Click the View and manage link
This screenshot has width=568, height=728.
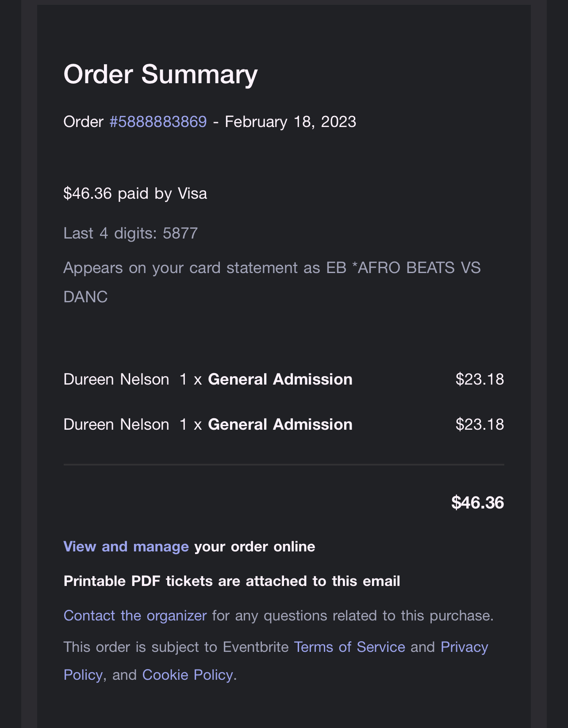(126, 547)
